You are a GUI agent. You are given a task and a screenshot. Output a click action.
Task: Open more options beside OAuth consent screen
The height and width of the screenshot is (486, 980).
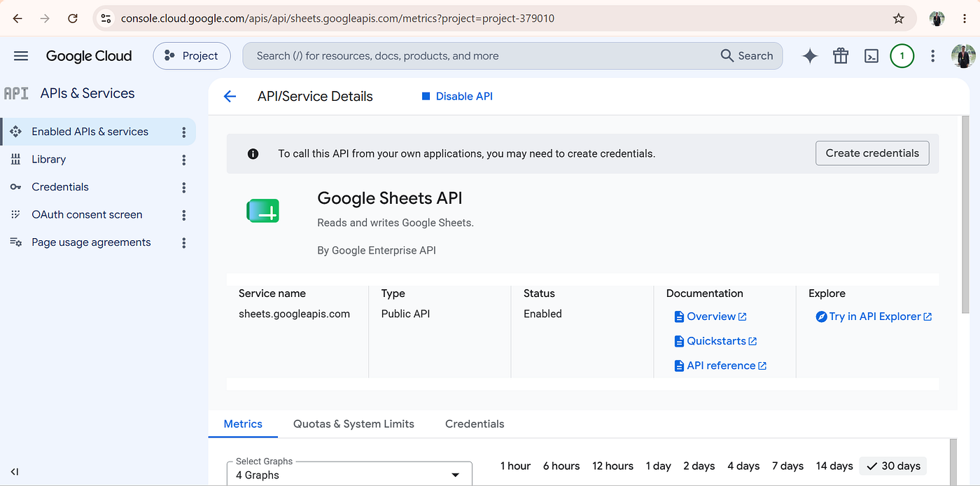[184, 215]
